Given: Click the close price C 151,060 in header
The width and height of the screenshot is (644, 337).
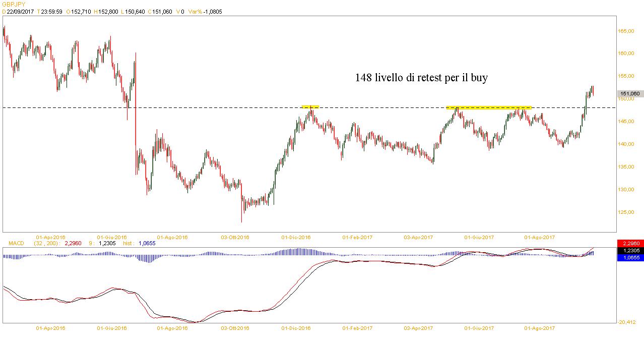Looking at the screenshot, I should point(157,11).
